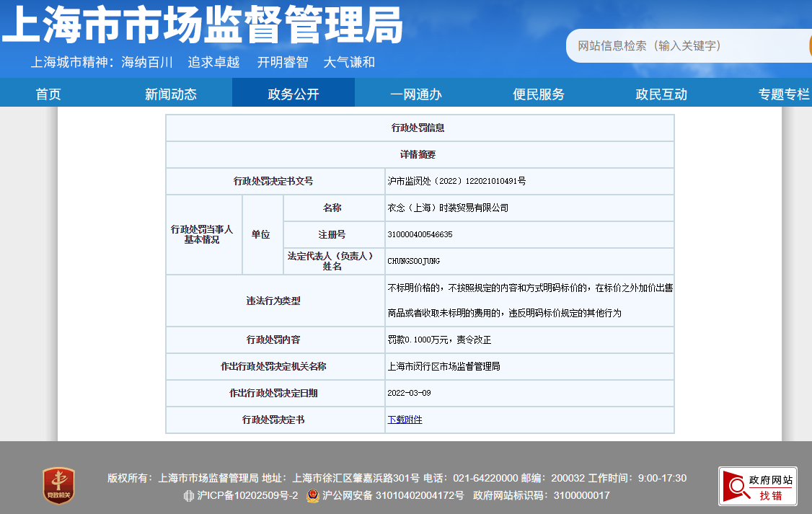Click the 注册号 label cell
Image resolution: width=812 pixels, height=514 pixels.
[x=334, y=234]
